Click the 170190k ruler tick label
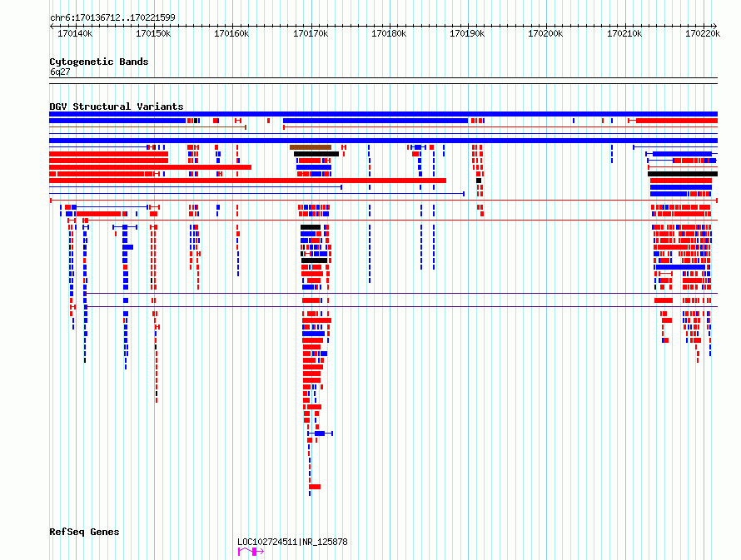This screenshot has width=741, height=560. pos(467,33)
